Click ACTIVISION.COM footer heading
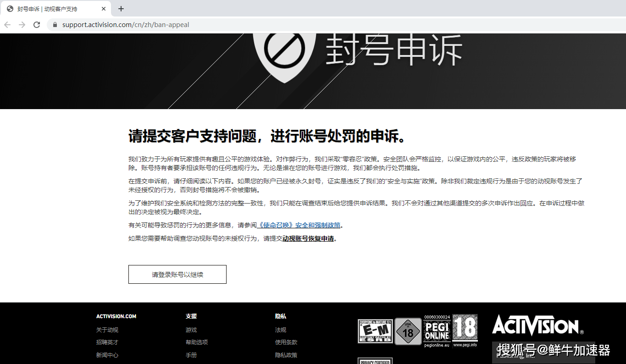This screenshot has width=626, height=364. pyautogui.click(x=116, y=316)
